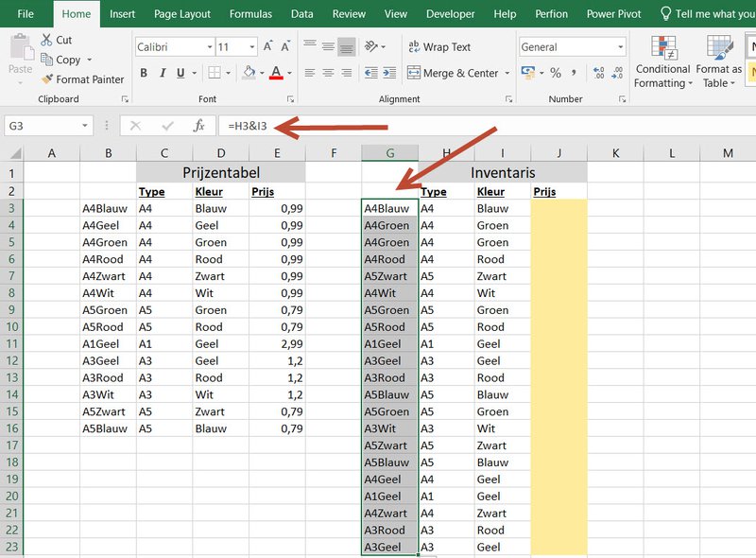Click Increase Decimal icon
Image resolution: width=756 pixels, height=558 pixels.
599,73
